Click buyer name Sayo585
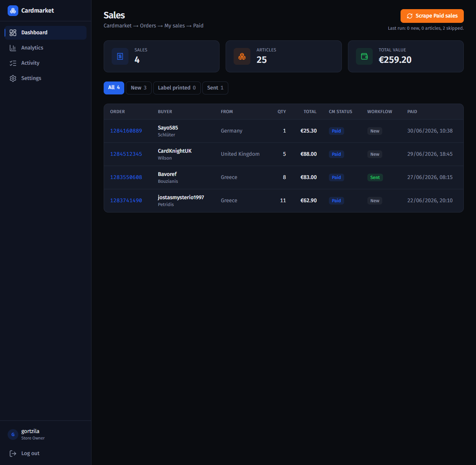The width and height of the screenshot is (476, 465). pos(168,128)
